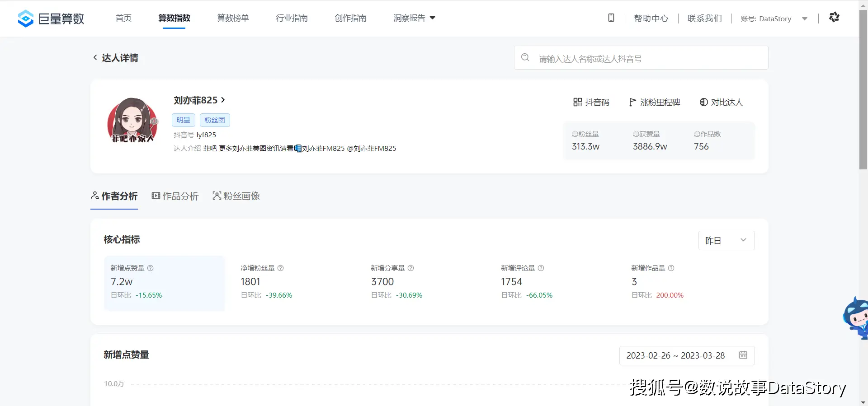Screen dimensions: 868x406
Task: Select 算数指数 in the navigation
Action: click(x=174, y=18)
